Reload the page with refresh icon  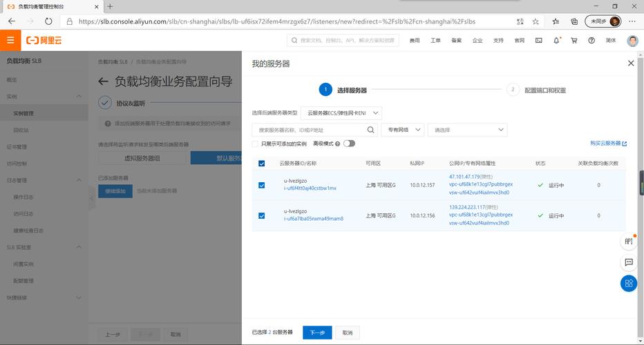pos(48,21)
